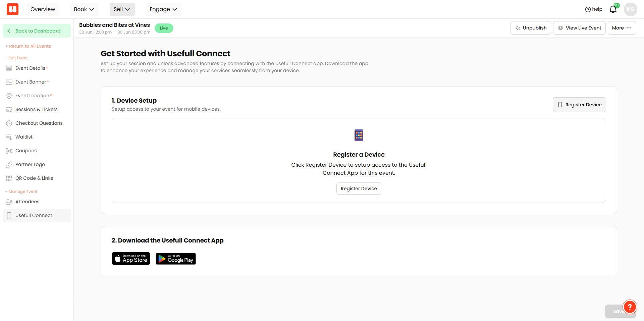Click the colorful device illustration icon
644x321 pixels.
pos(359,135)
